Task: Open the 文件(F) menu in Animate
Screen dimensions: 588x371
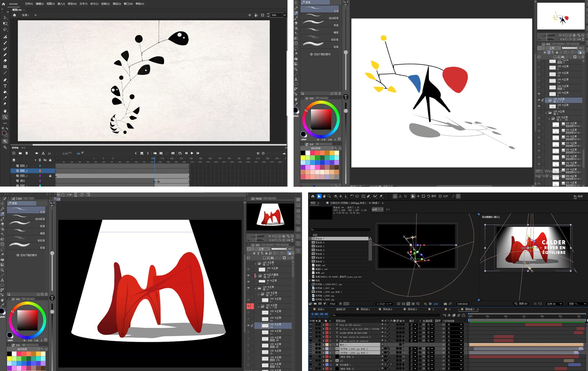Action: pos(29,4)
